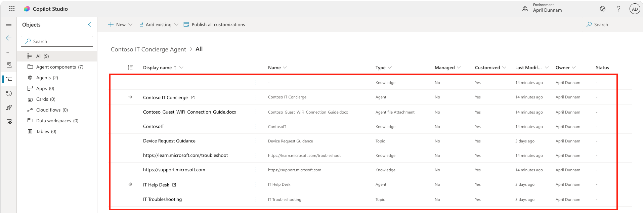Open the Owner column dropdown

(x=574, y=68)
